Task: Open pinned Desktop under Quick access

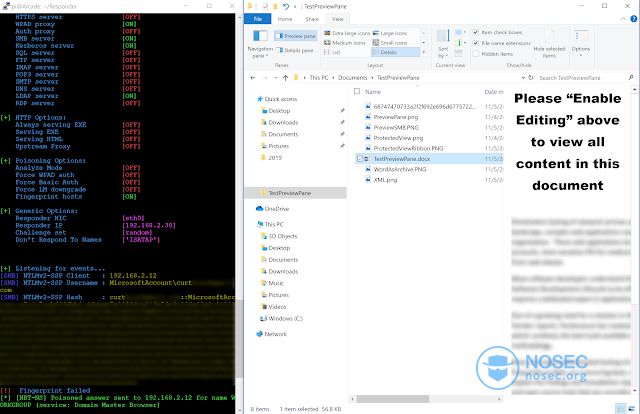Action: pos(279,111)
